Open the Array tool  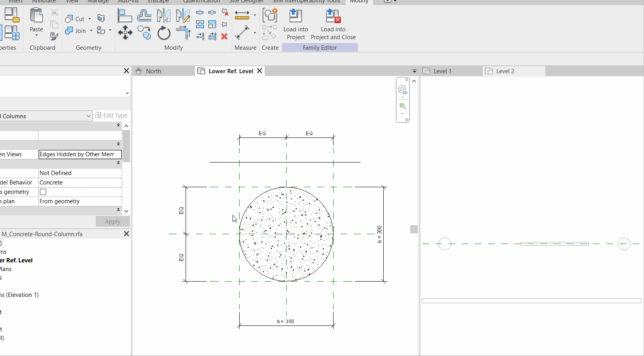coord(200,24)
